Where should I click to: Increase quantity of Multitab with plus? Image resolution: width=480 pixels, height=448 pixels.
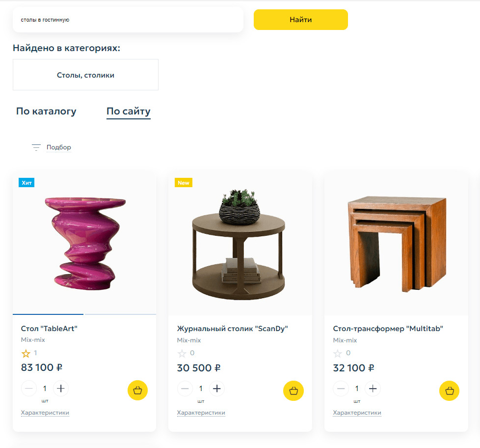click(373, 389)
